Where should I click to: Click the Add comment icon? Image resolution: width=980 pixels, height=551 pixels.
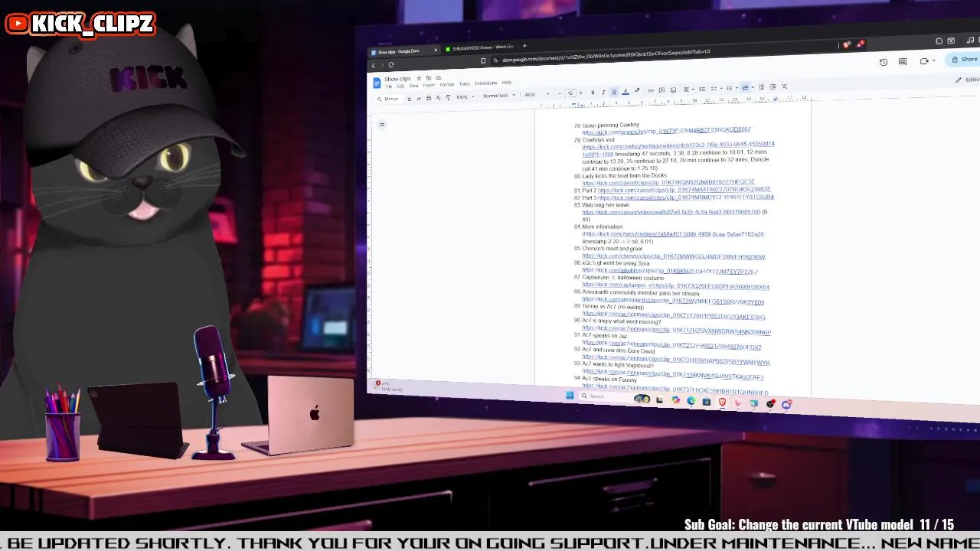click(661, 90)
